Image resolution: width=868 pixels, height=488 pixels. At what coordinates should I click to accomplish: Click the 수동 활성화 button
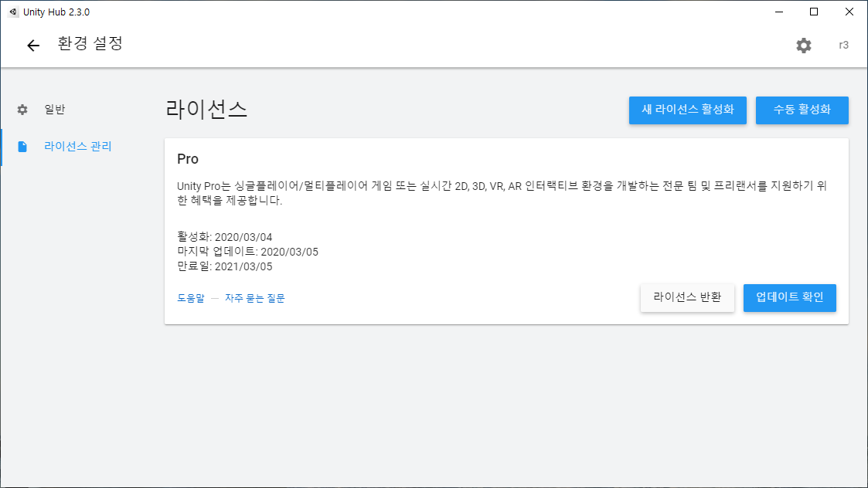point(802,110)
